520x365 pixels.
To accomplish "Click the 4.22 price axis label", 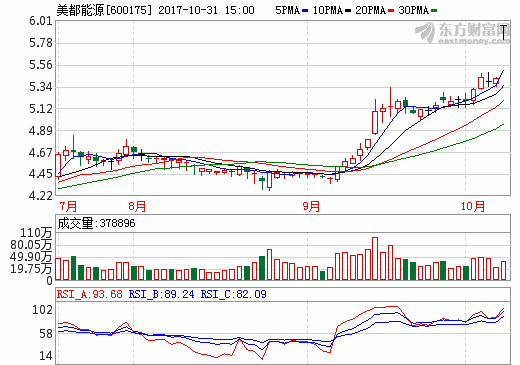I will click(x=41, y=196).
